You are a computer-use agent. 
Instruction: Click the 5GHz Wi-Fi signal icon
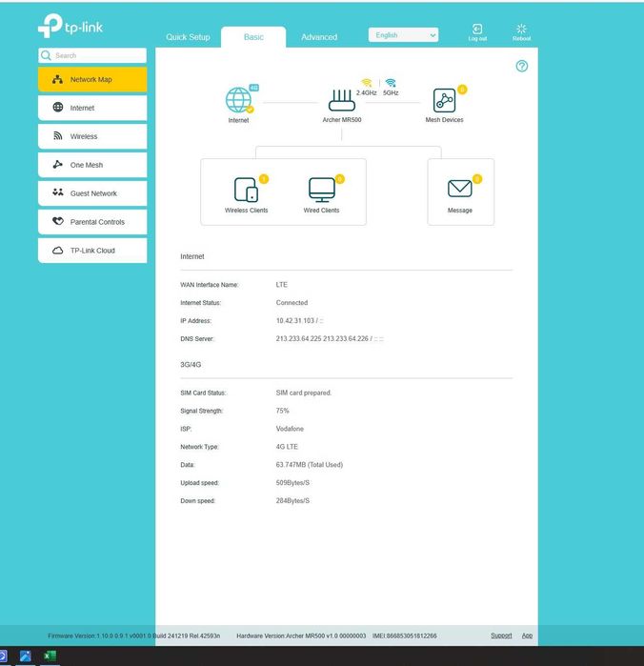(x=391, y=82)
